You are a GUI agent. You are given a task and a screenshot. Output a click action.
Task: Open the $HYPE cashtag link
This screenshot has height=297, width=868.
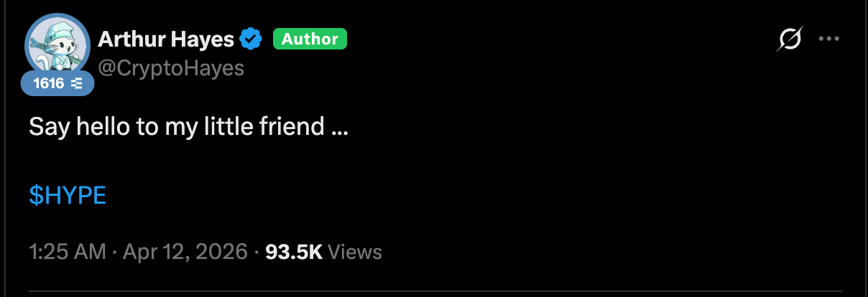(68, 195)
